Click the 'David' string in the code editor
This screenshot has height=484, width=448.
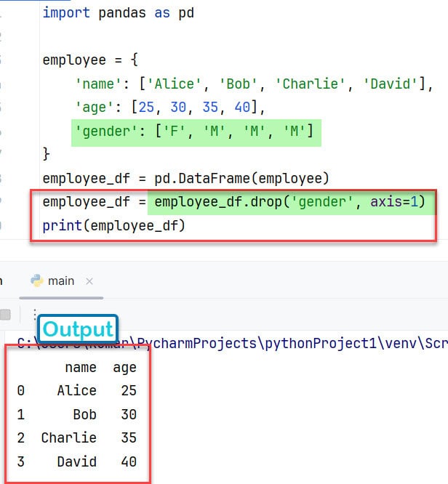coord(391,84)
